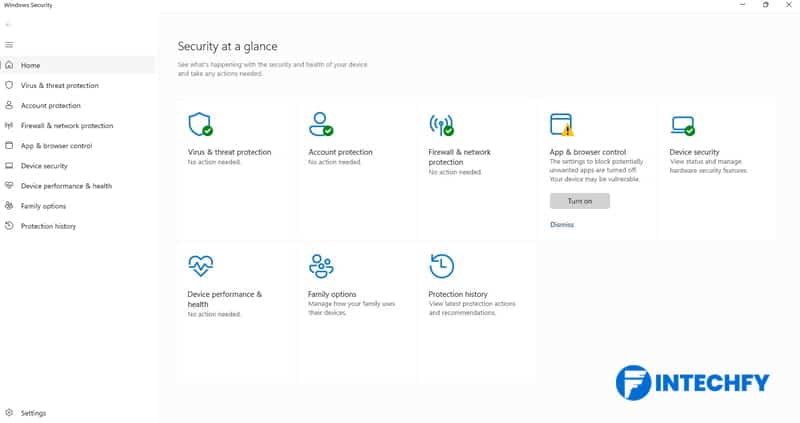Minimize the Windows Security window
Viewport: 800px width, 423px height.
(743, 5)
